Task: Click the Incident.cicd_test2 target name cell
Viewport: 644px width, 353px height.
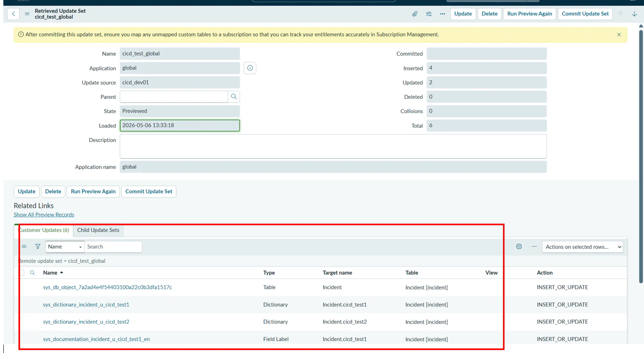Action: coord(345,322)
